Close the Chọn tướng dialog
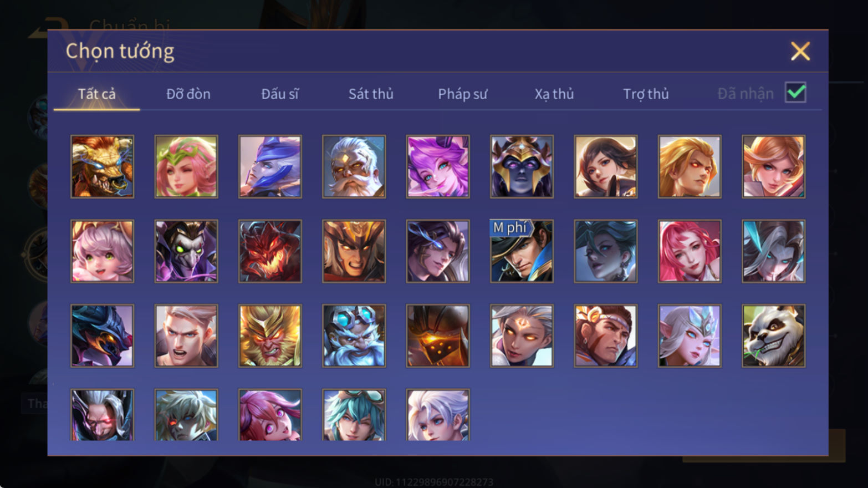 (800, 51)
